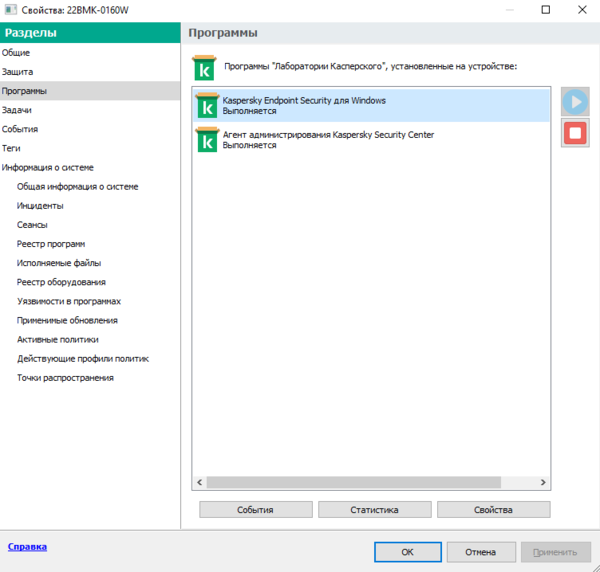Image resolution: width=600 pixels, height=572 pixels.
Task: Click the Start (play) application button
Action: click(575, 102)
